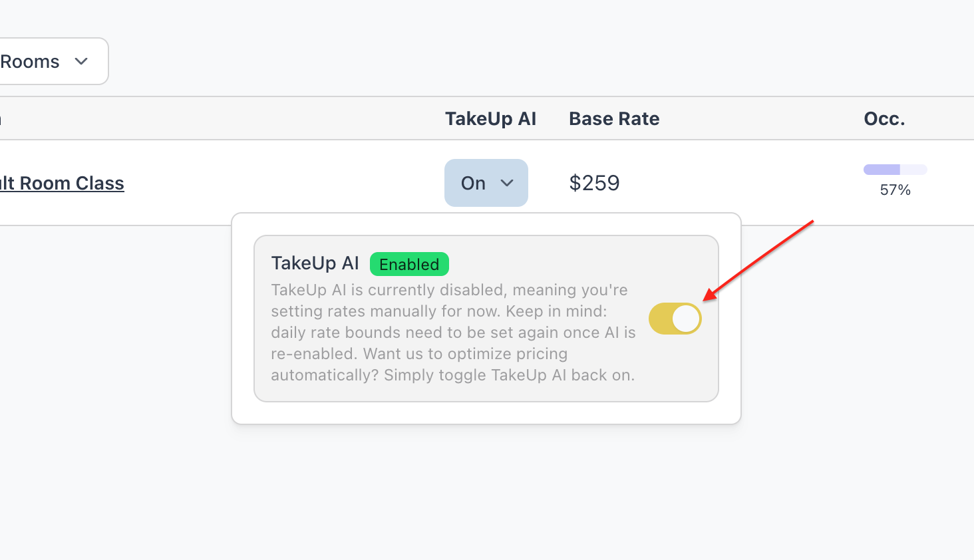This screenshot has width=974, height=560.
Task: Open the On dropdown for TakeUp AI
Action: click(x=486, y=183)
